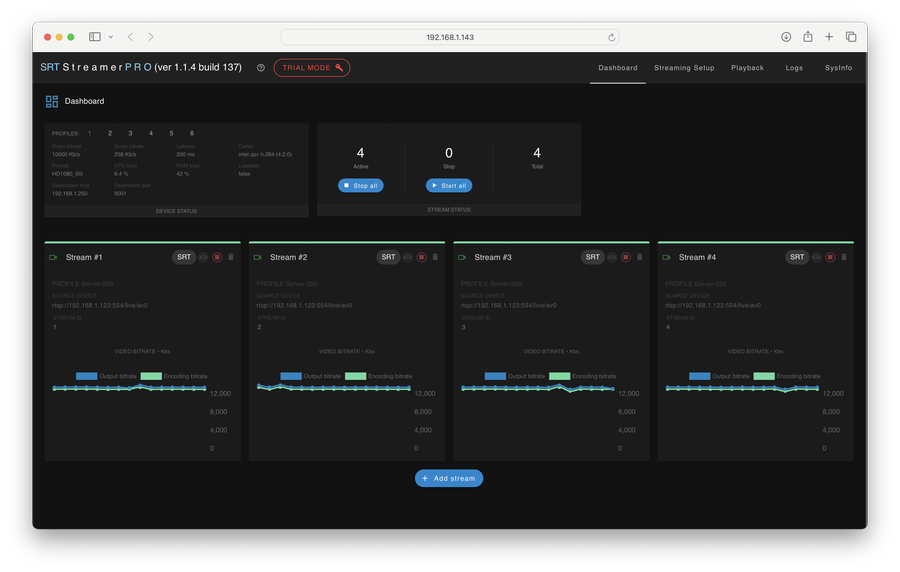The image size is (900, 572).
Task: Toggle Output bitrate legend in Stream #2 chart
Action: 311,376
